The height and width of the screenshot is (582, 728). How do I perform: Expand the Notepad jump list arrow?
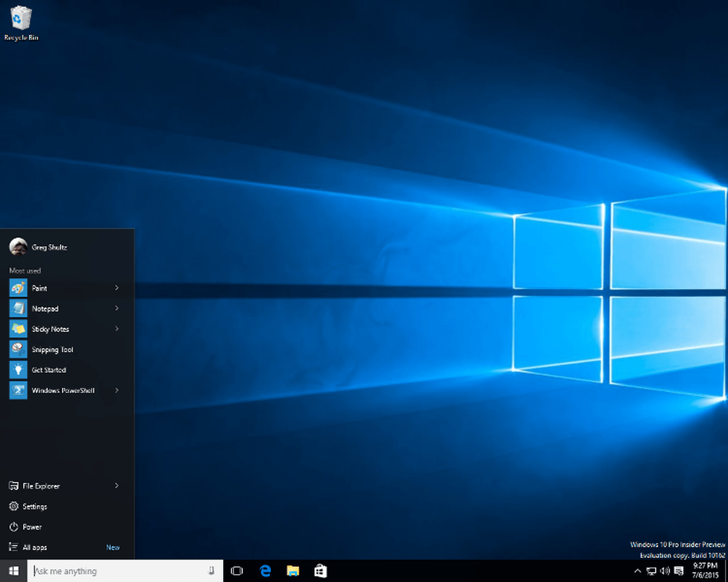coord(116,309)
